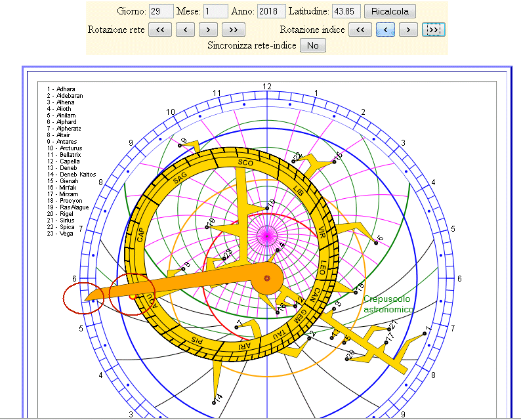Step rete rotation back with < button
Image resolution: width=521 pixels, height=420 pixels.
tap(186, 30)
